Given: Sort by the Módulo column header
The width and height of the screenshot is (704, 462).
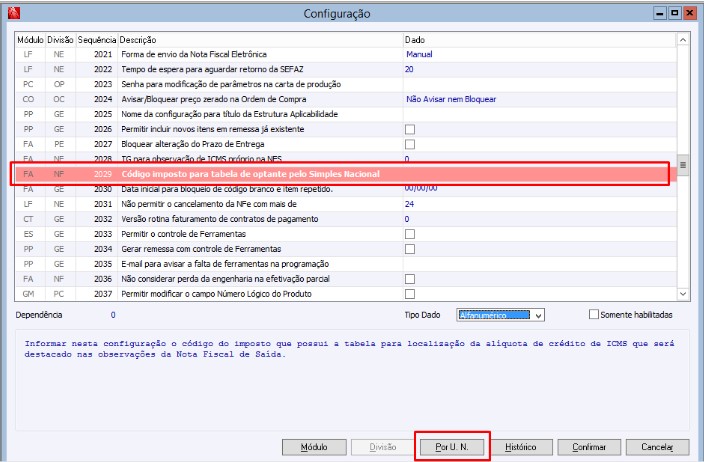Looking at the screenshot, I should [x=30, y=40].
